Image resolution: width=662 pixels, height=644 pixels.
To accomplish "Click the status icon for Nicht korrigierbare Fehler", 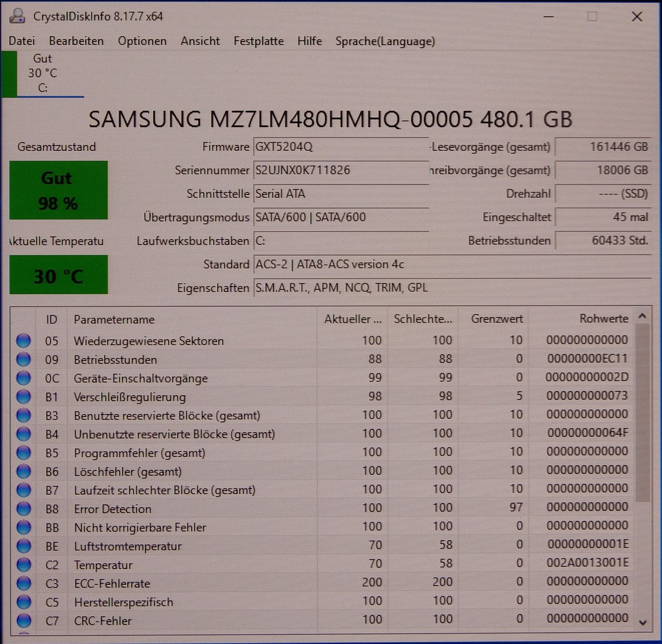I will click(23, 527).
